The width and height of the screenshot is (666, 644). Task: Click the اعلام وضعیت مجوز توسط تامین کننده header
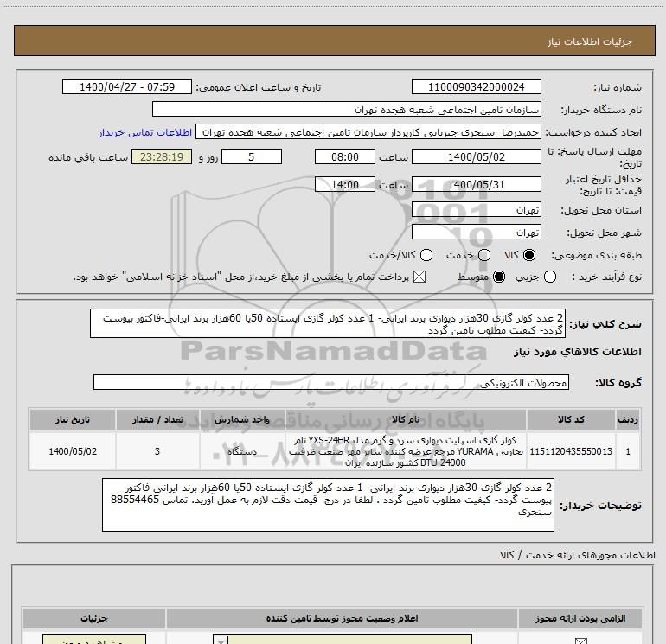(x=342, y=619)
